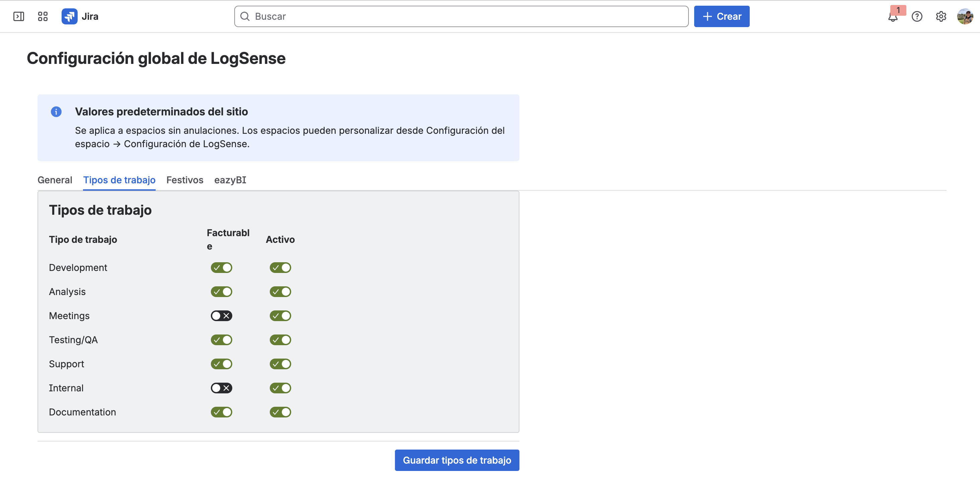Toggle Facturable for Documentation
The height and width of the screenshot is (481, 980).
pos(222,412)
